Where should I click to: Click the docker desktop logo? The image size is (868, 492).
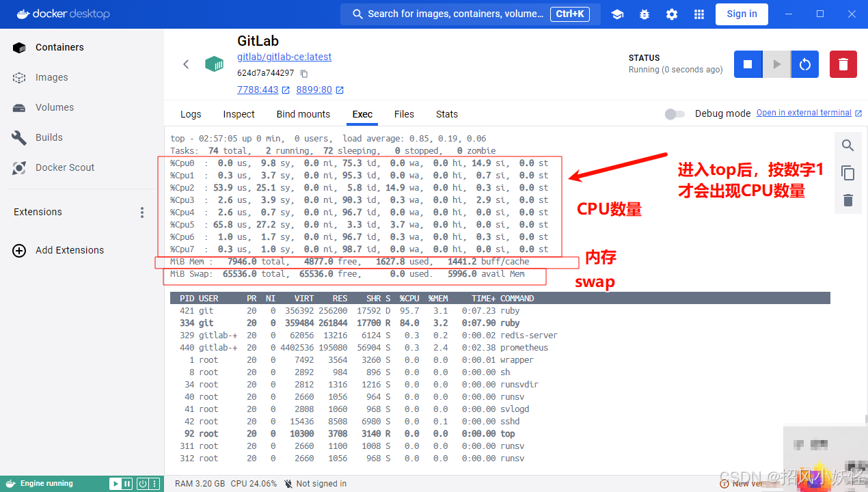pos(63,14)
